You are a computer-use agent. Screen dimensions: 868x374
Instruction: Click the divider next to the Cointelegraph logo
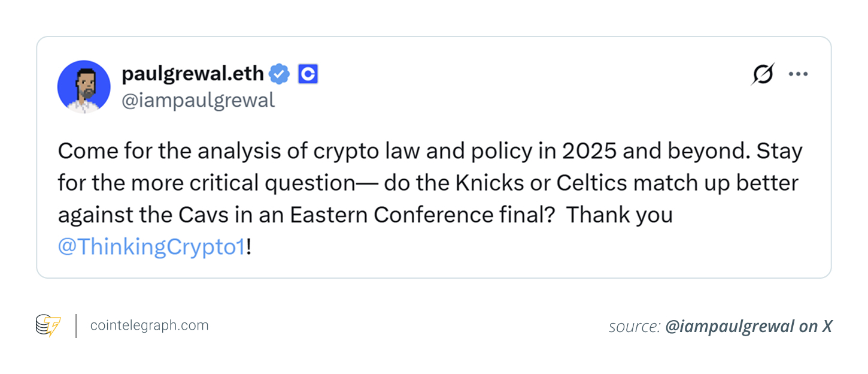coord(75,325)
